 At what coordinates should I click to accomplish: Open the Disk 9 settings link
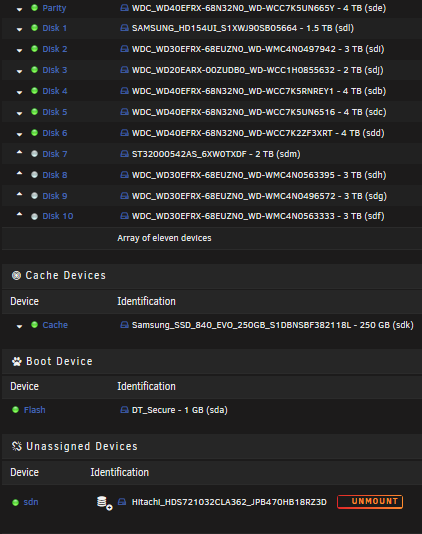pos(55,196)
